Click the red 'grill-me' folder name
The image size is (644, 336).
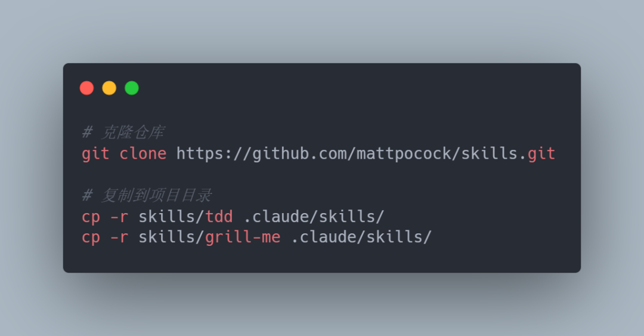click(x=243, y=238)
